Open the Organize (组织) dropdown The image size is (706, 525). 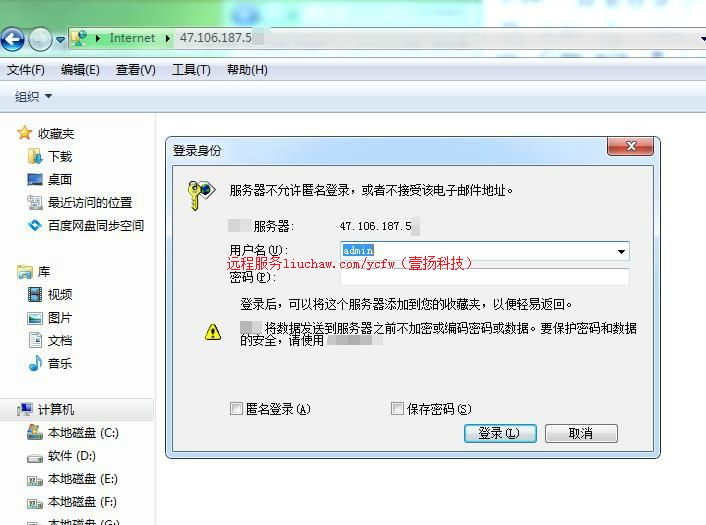pyautogui.click(x=33, y=97)
